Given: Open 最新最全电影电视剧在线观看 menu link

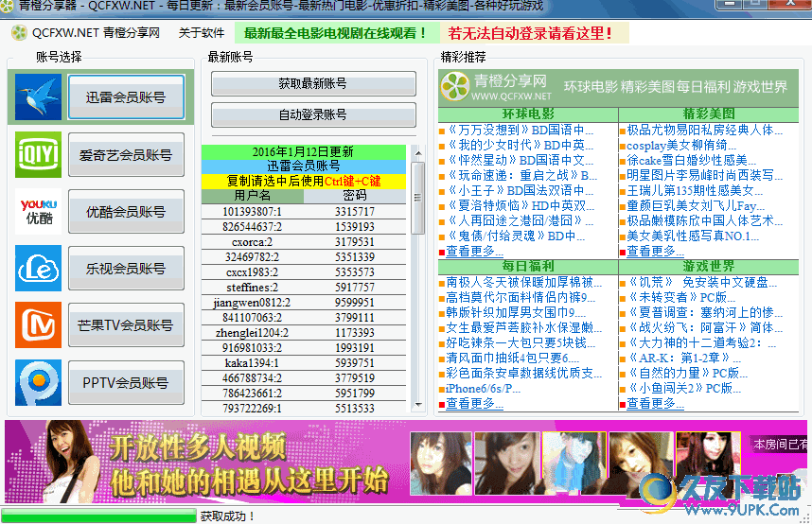Looking at the screenshot, I should click(x=337, y=33).
